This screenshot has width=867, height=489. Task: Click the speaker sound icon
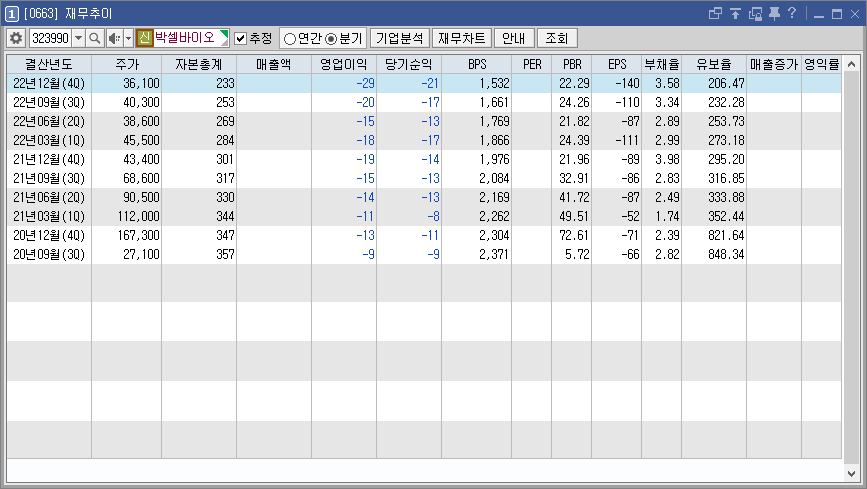coord(114,38)
